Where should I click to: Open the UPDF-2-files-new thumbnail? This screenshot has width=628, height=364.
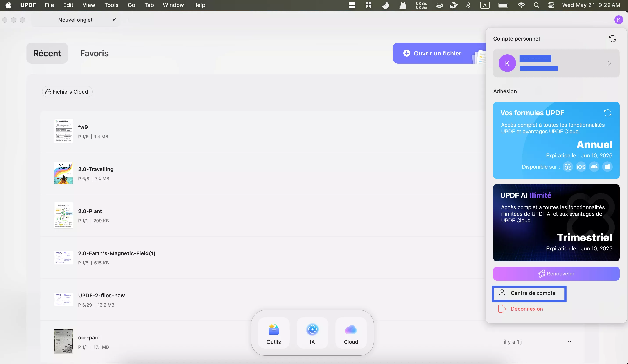click(64, 300)
